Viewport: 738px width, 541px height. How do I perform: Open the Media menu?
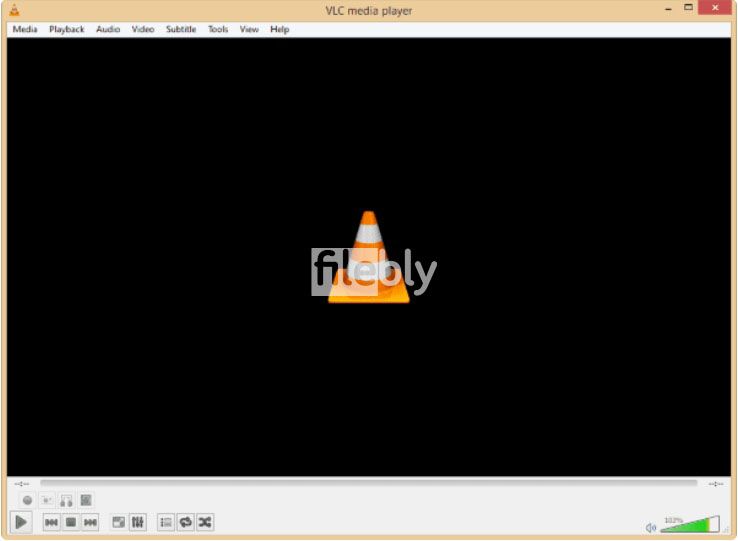24,29
